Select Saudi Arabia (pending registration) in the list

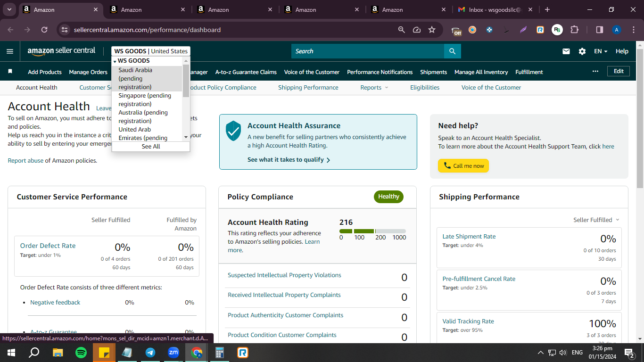(147, 79)
